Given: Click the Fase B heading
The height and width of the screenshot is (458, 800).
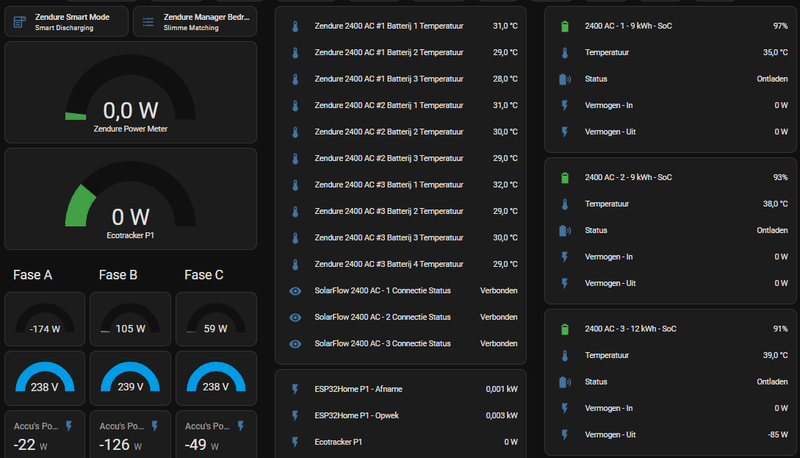Looking at the screenshot, I should tap(118, 275).
